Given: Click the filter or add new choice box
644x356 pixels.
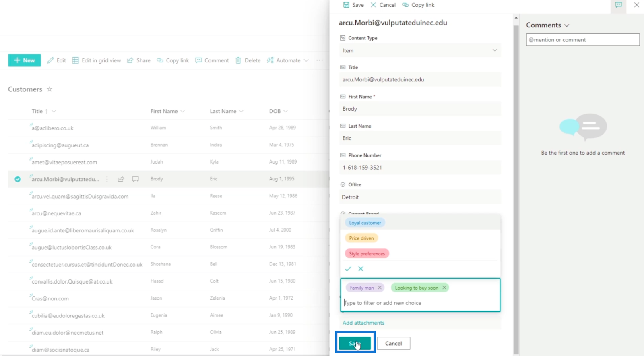Looking at the screenshot, I should coord(420,303).
